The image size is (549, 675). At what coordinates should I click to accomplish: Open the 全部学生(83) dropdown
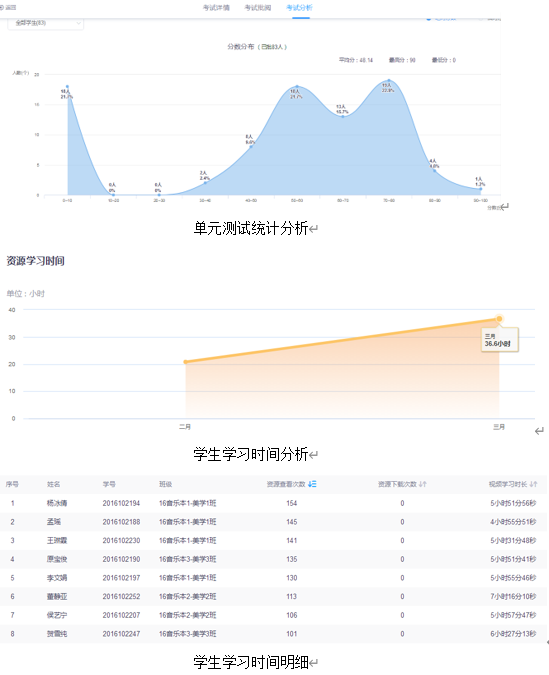(46, 23)
